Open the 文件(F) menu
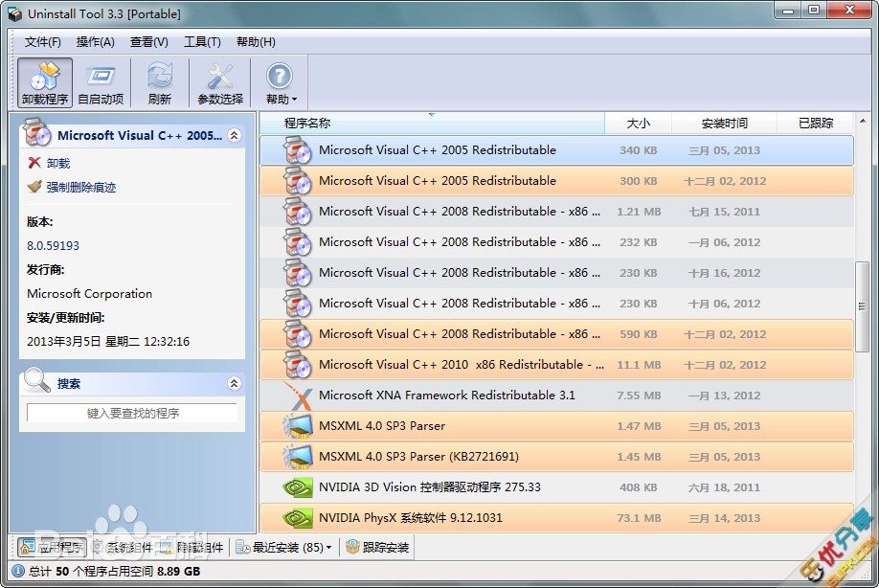 point(42,42)
